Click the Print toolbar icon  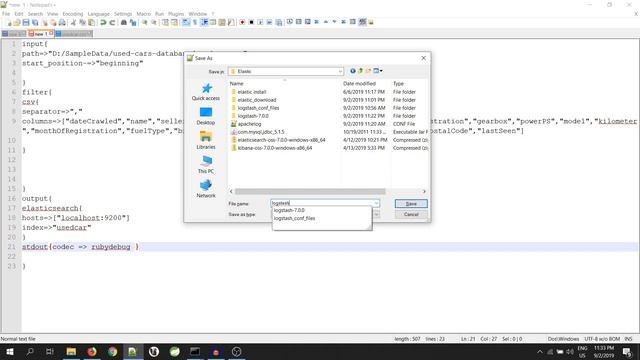coord(62,22)
